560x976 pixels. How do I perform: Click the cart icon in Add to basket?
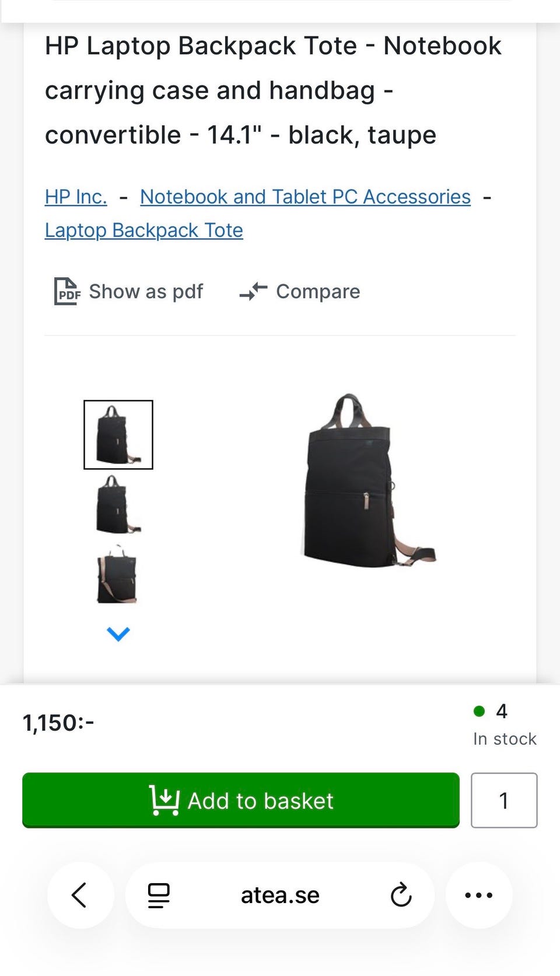click(x=164, y=800)
